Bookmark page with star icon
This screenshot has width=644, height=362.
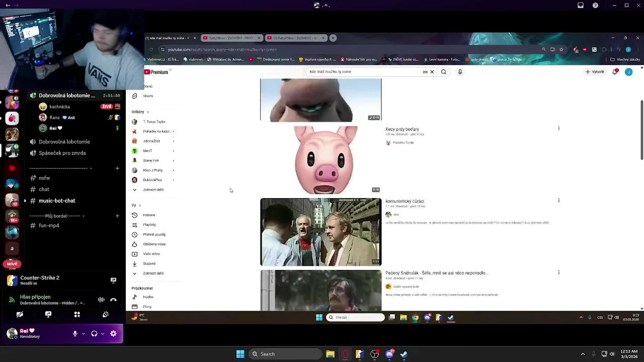coord(561,49)
